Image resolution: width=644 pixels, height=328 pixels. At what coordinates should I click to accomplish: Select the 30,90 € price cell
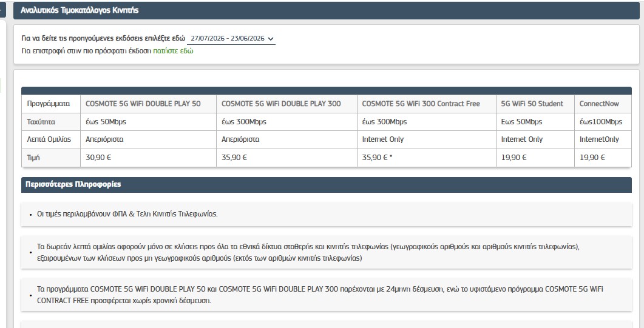(x=148, y=158)
